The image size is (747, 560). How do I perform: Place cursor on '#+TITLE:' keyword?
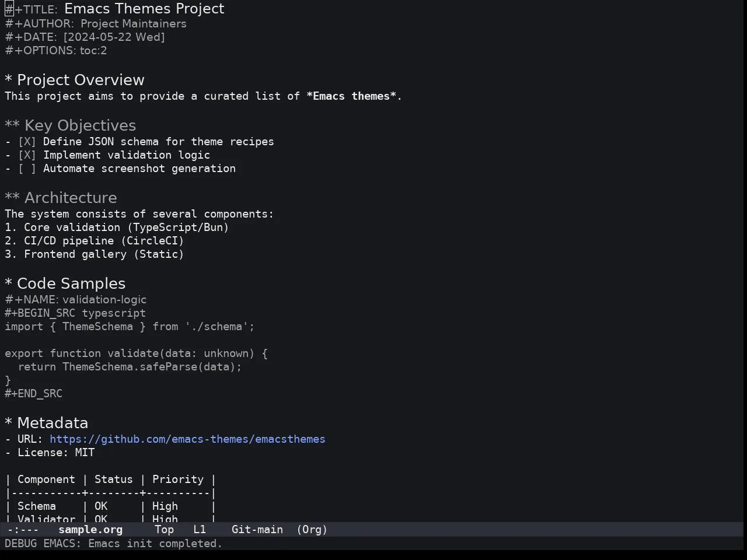[x=32, y=10]
